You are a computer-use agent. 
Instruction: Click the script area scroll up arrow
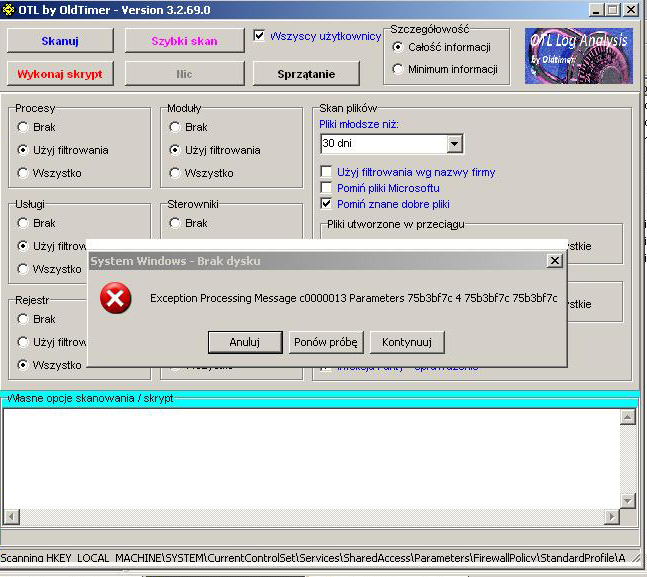point(628,417)
